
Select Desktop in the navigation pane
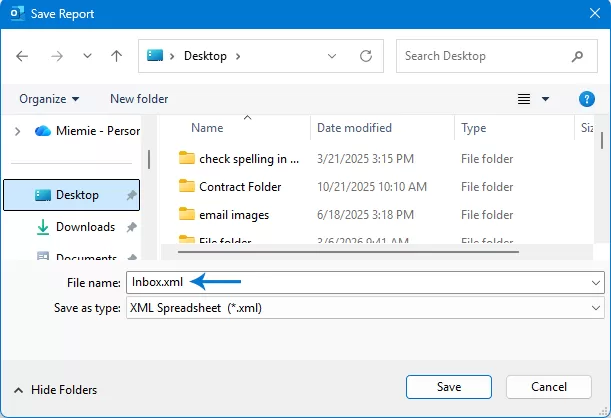[x=71, y=195]
